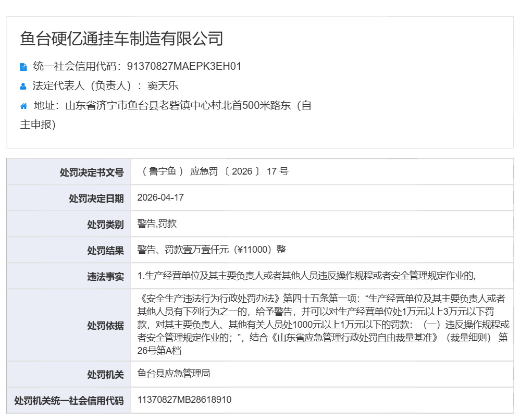Click the penalty result with ¥11000
520x420 pixels.
point(212,250)
